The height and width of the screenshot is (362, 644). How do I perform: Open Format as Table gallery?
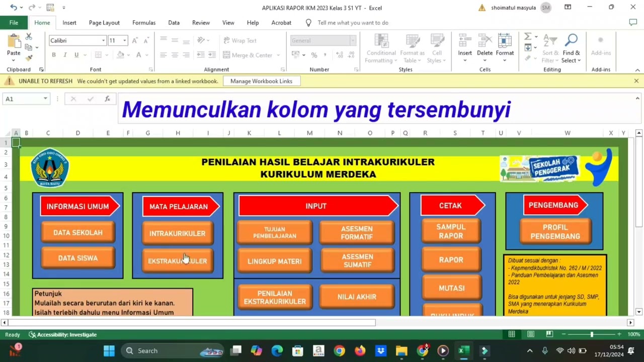pyautogui.click(x=412, y=49)
